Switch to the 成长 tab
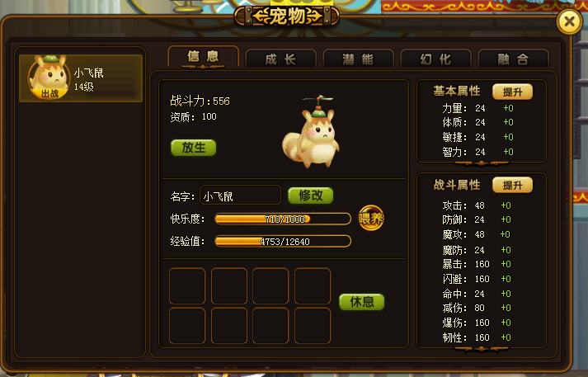Screen dimensions: 588x377 point(280,59)
